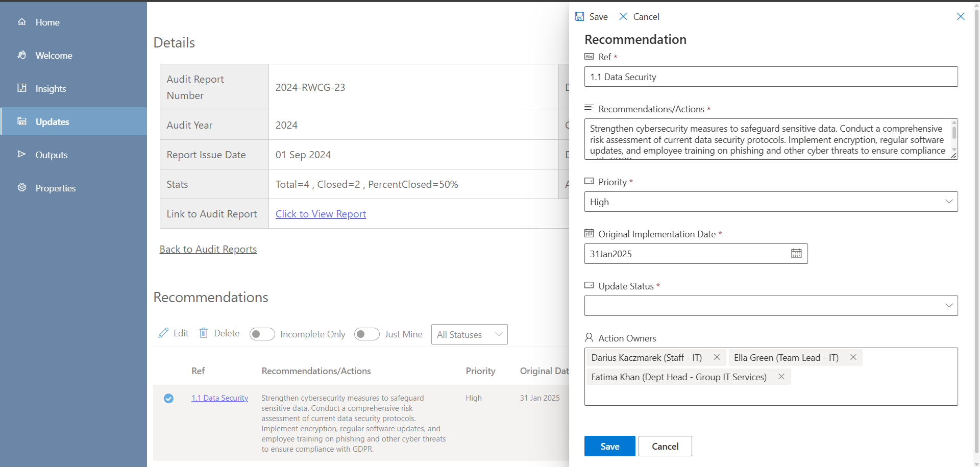This screenshot has width=980, height=467.
Task: Deselect the 1.1 Data Security row checkmark
Action: click(168, 398)
